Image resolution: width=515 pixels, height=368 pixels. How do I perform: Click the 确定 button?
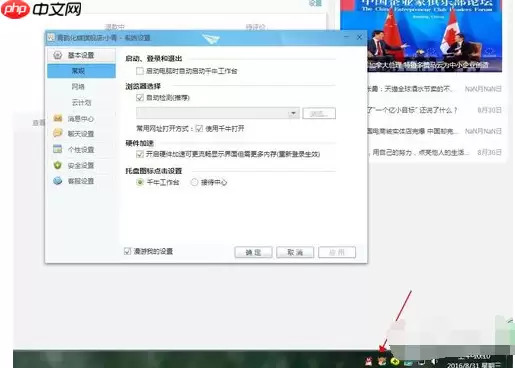click(x=253, y=252)
